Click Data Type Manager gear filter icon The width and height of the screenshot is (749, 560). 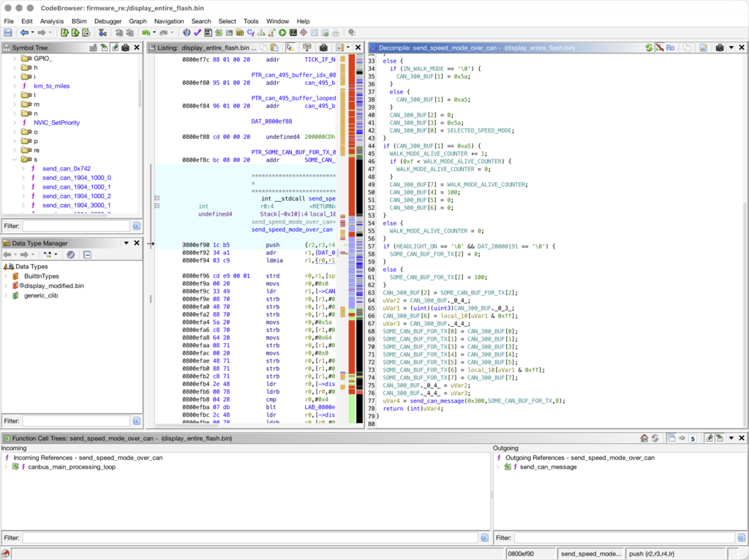71,254
